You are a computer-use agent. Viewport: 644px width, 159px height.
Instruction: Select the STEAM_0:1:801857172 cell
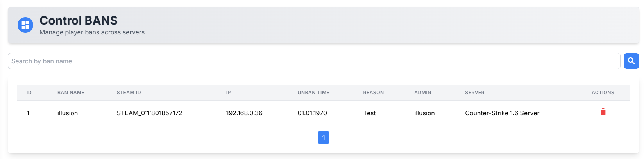[x=149, y=113]
